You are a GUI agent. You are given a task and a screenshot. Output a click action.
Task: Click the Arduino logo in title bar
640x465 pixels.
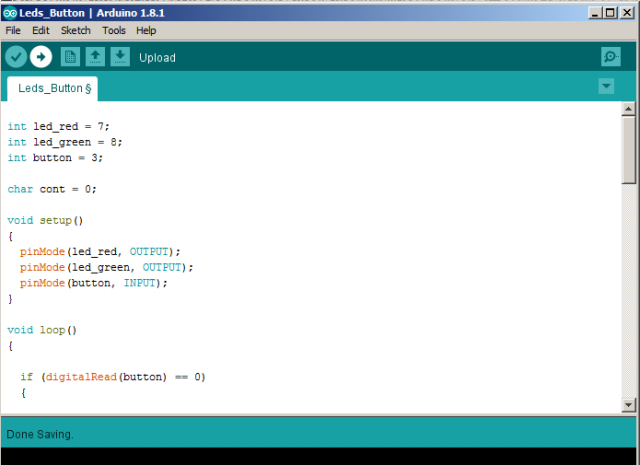coord(9,13)
